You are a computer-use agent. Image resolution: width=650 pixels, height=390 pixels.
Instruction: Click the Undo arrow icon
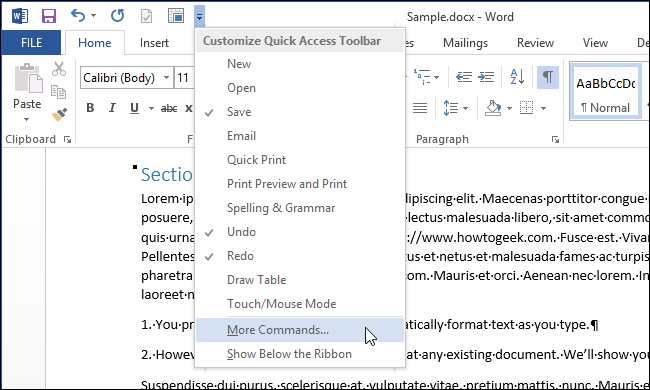coord(78,16)
